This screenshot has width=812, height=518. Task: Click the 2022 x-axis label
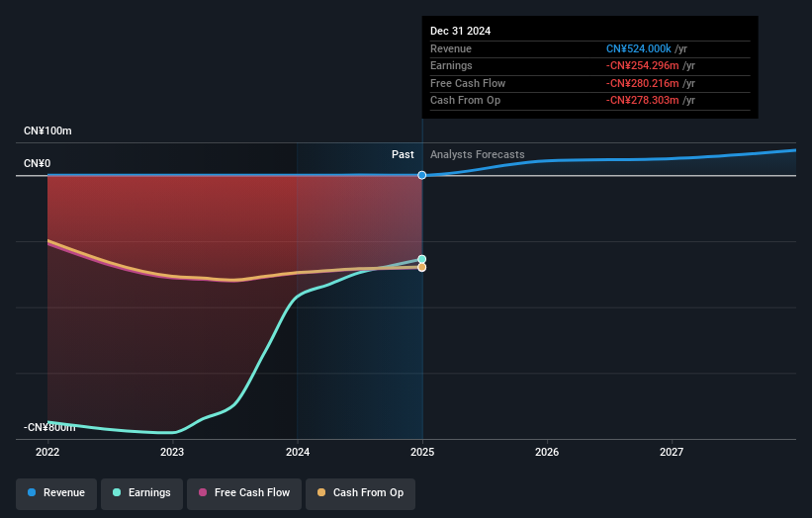[47, 453]
